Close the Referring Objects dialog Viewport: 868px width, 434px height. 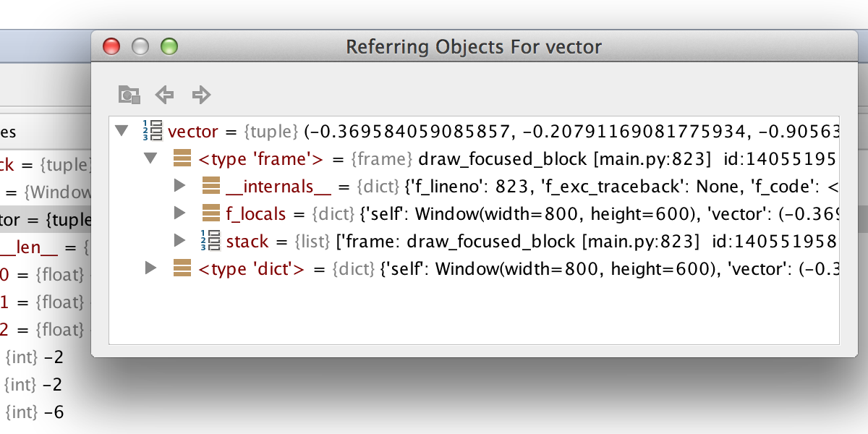[111, 47]
